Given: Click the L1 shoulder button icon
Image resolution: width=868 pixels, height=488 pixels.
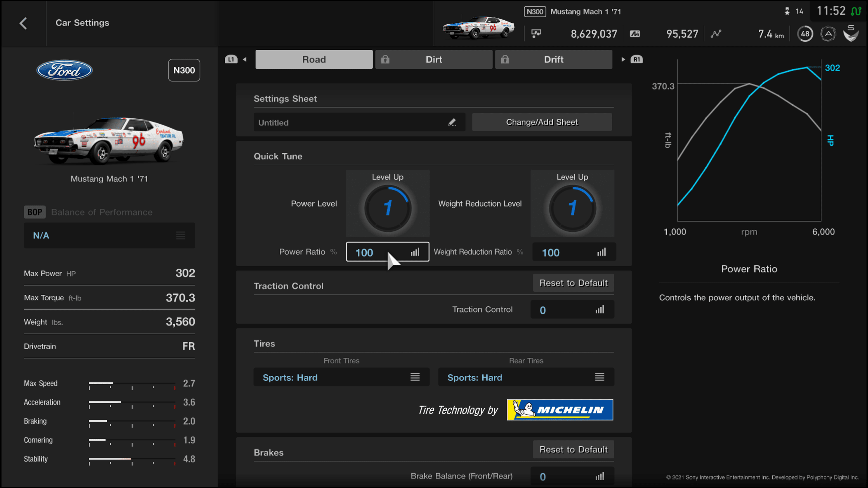Looking at the screenshot, I should [231, 59].
